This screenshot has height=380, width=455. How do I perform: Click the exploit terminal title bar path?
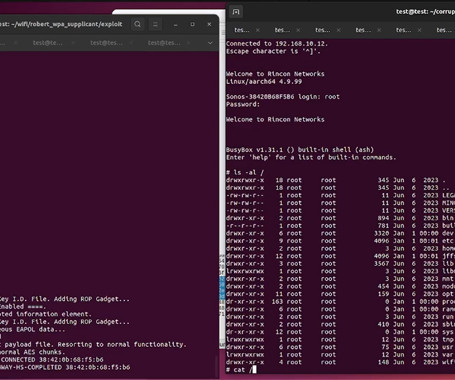61,24
